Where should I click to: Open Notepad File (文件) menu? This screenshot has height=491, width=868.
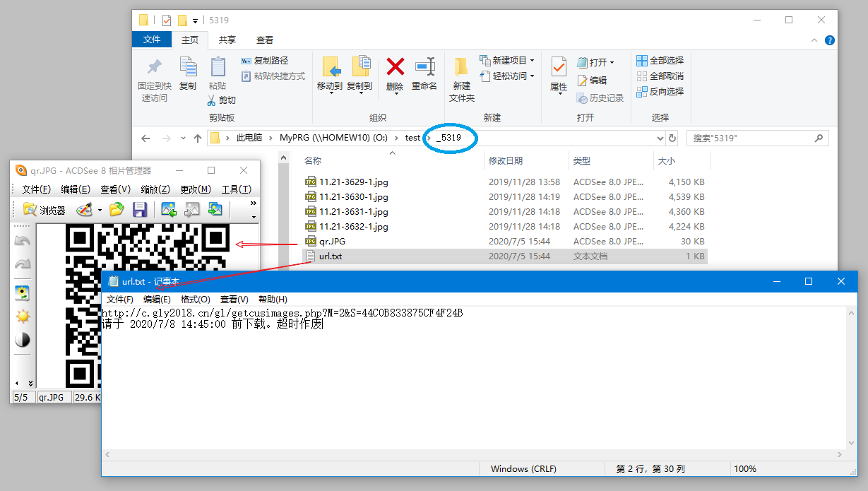click(x=120, y=300)
